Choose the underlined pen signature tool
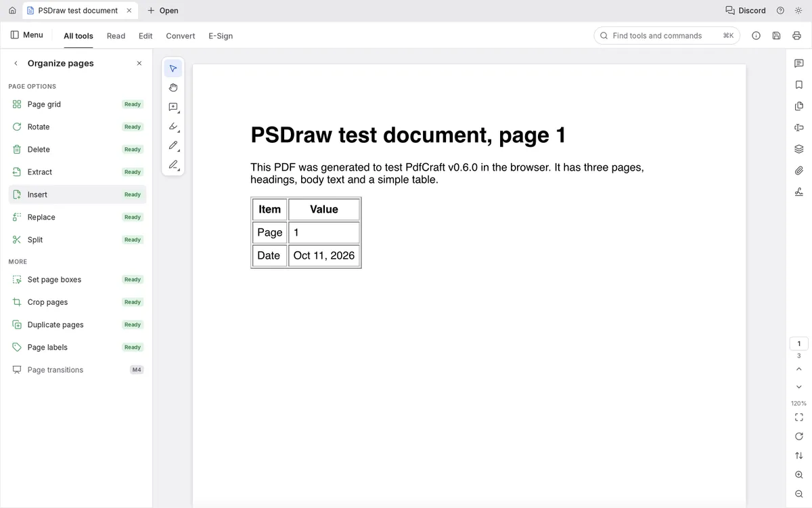Viewport: 812px width, 508px height. tap(173, 165)
